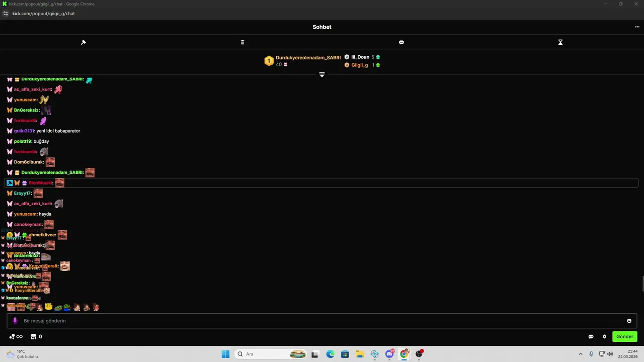Open the canokeyman username
The height and width of the screenshot is (362, 644).
point(28,225)
